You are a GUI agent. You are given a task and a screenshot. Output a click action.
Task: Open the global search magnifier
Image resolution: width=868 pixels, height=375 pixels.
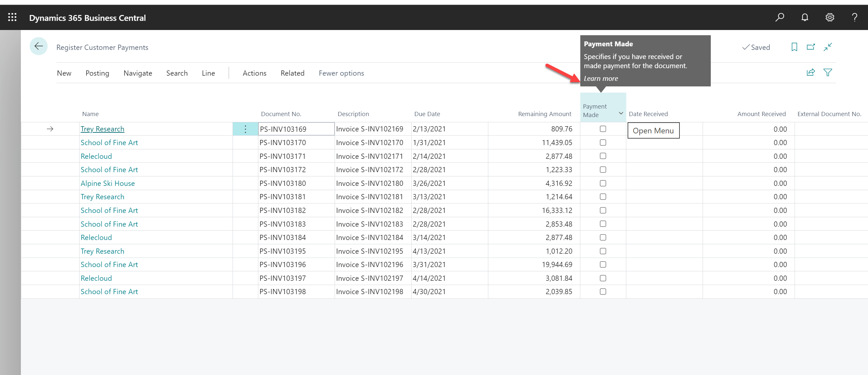pyautogui.click(x=780, y=17)
